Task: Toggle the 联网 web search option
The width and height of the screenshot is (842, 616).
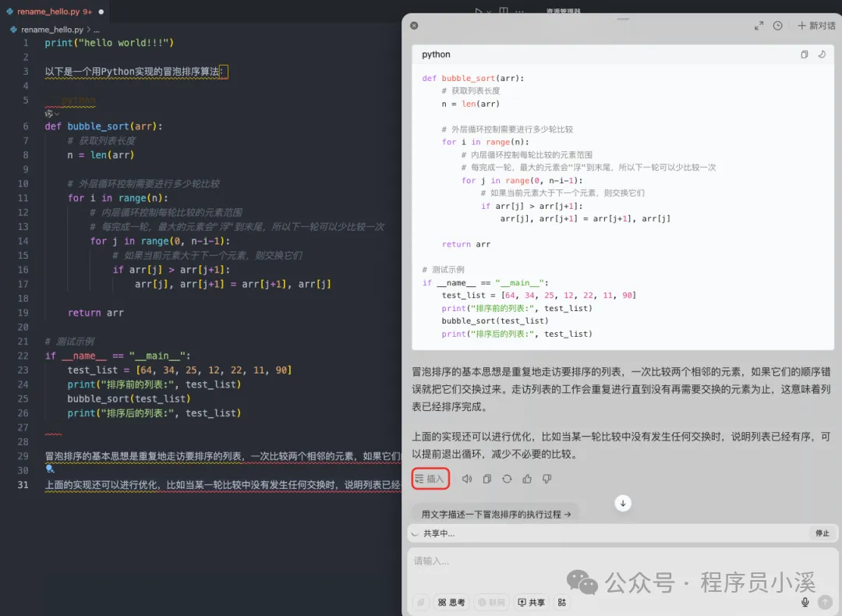Action: pyautogui.click(x=491, y=602)
